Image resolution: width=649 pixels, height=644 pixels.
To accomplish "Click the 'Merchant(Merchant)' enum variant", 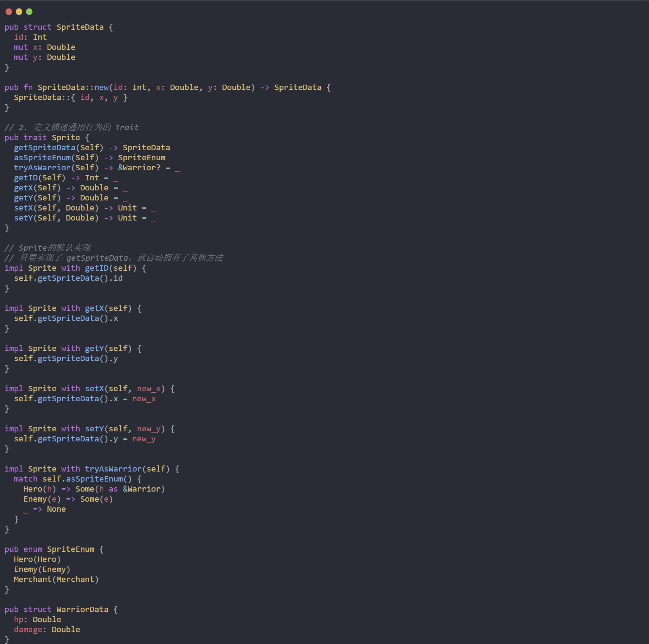I will (56, 579).
